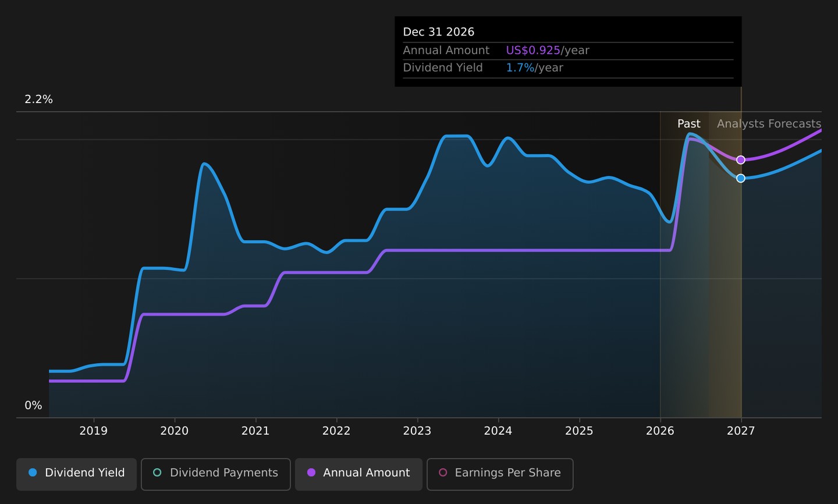Click the 2027 x-axis label
Viewport: 838px width, 504px height.
click(741, 431)
